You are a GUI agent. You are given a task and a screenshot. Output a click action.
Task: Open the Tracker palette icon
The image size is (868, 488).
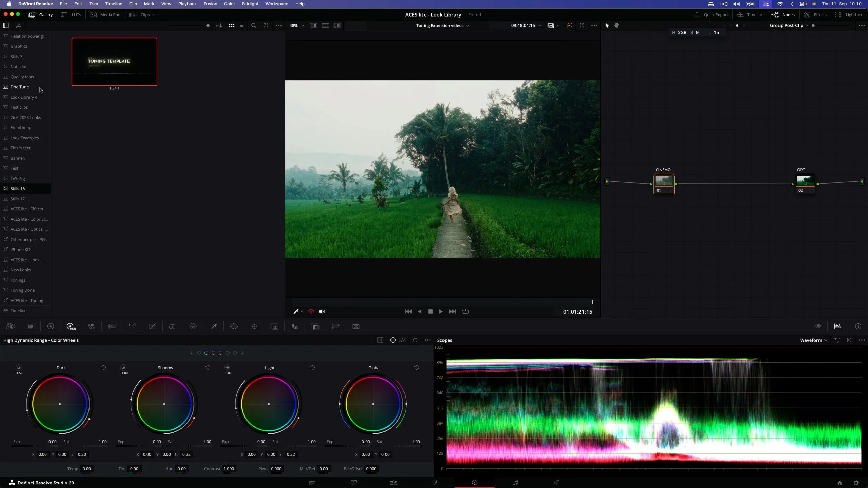254,326
